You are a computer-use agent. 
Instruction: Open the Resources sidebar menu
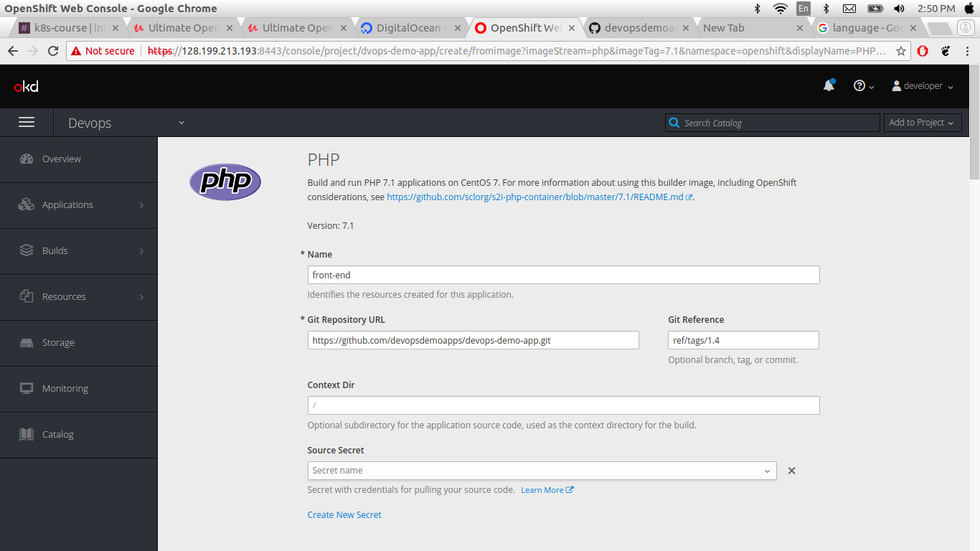pos(78,297)
